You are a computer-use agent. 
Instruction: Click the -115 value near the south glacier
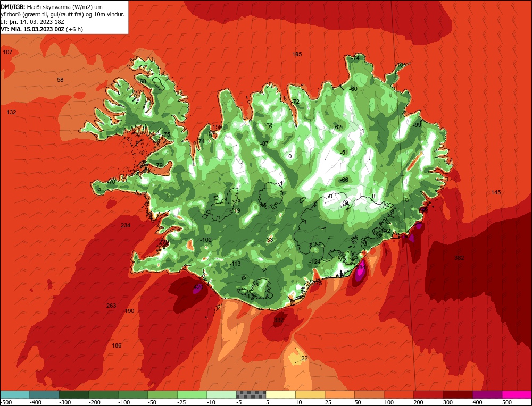click(248, 296)
